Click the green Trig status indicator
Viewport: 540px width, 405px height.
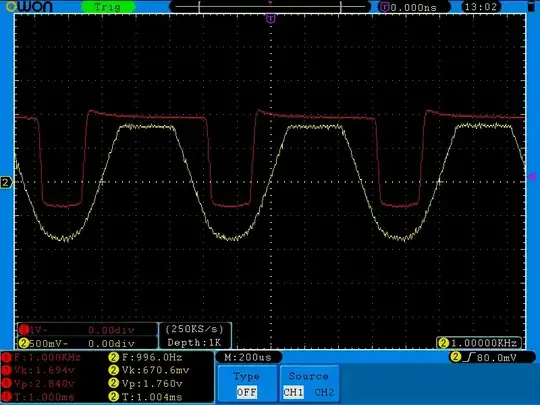[x=107, y=7]
